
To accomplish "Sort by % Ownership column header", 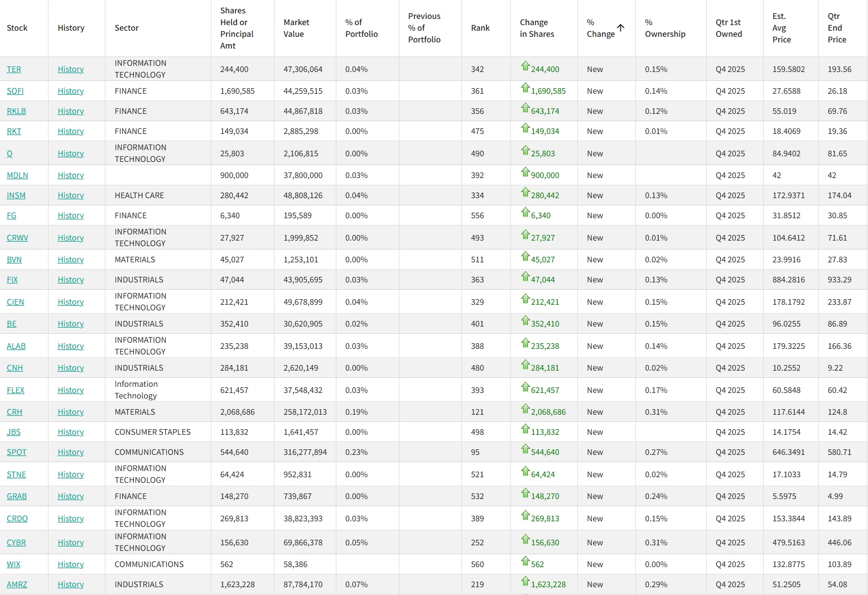I will coord(665,28).
